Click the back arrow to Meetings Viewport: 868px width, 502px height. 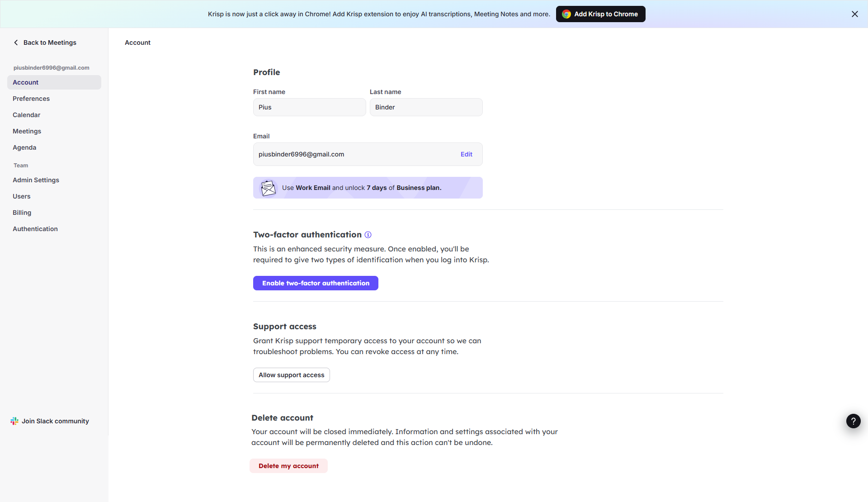tap(16, 43)
